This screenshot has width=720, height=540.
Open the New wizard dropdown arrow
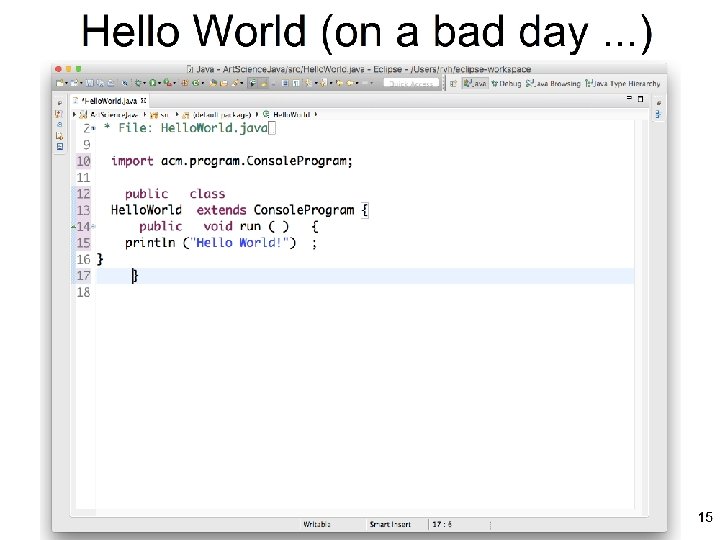pos(67,84)
